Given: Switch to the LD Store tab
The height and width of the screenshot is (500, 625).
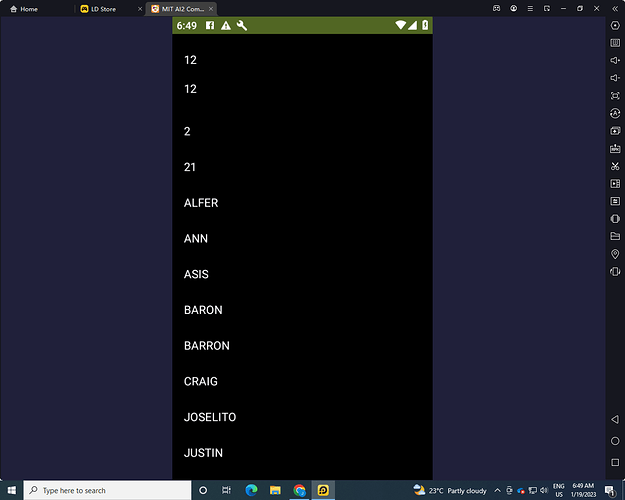Looking at the screenshot, I should 98,9.
